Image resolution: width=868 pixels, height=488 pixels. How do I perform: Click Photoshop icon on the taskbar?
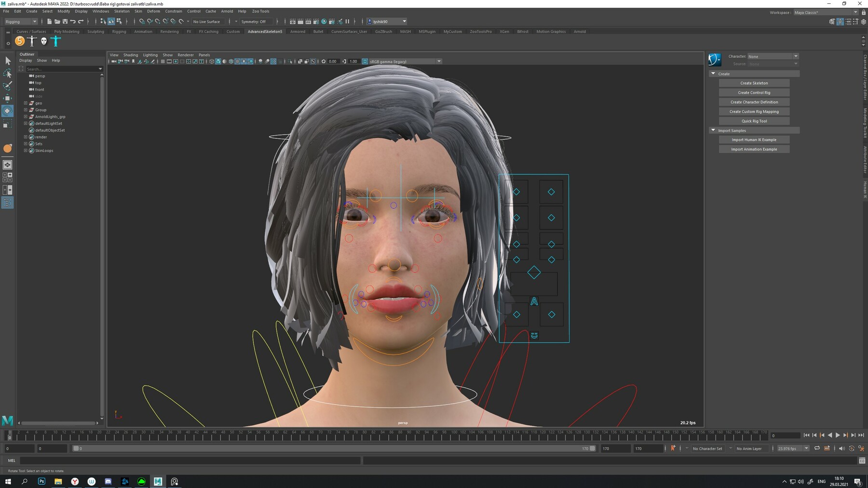42,481
